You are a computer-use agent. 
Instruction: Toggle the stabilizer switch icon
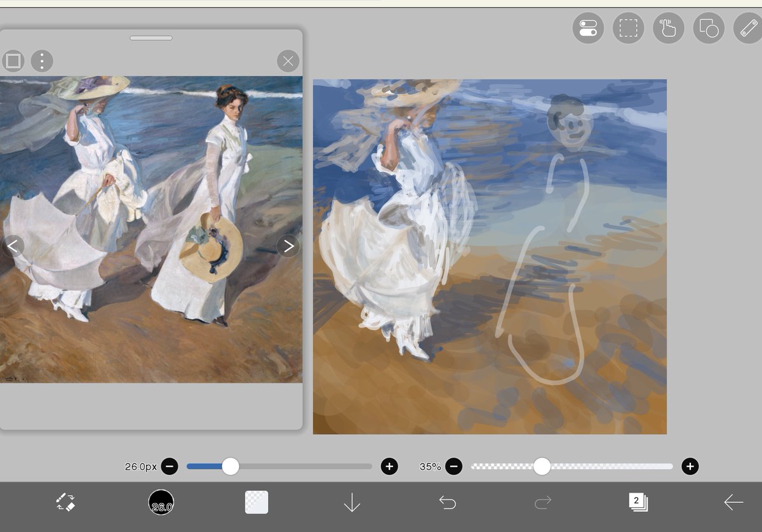[588, 29]
